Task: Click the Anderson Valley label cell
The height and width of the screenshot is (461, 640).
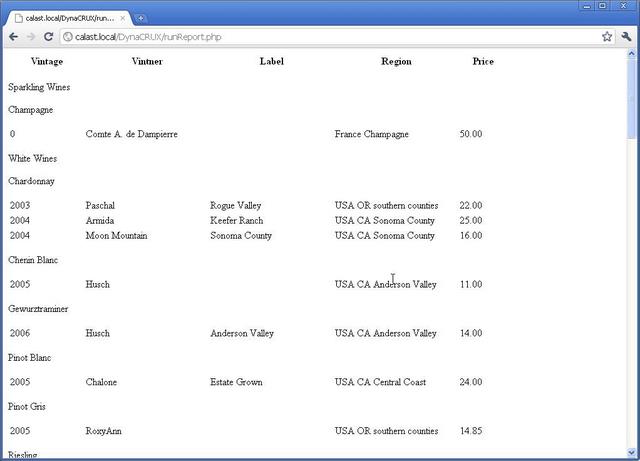Action: click(x=242, y=334)
